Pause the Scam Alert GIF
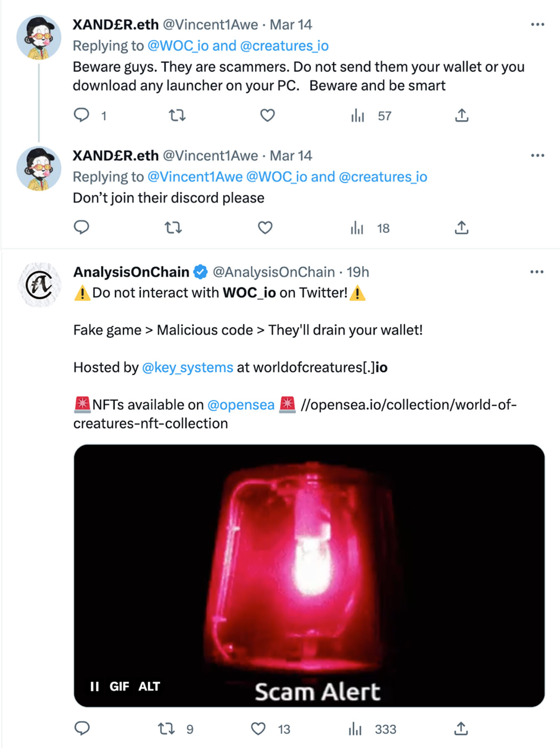560x756 pixels. 95,686
